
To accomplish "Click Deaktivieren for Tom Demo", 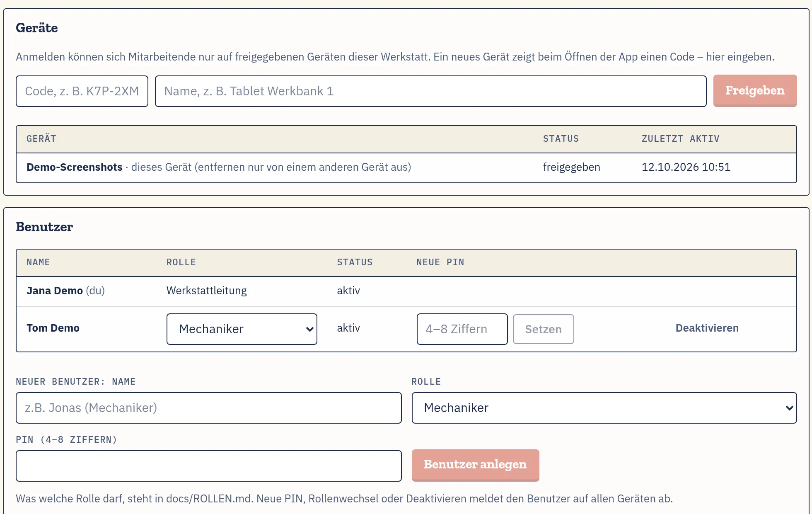I will [707, 328].
